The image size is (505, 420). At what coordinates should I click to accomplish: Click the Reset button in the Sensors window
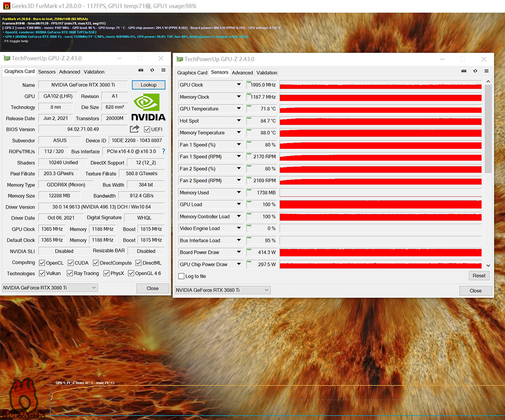click(x=479, y=275)
